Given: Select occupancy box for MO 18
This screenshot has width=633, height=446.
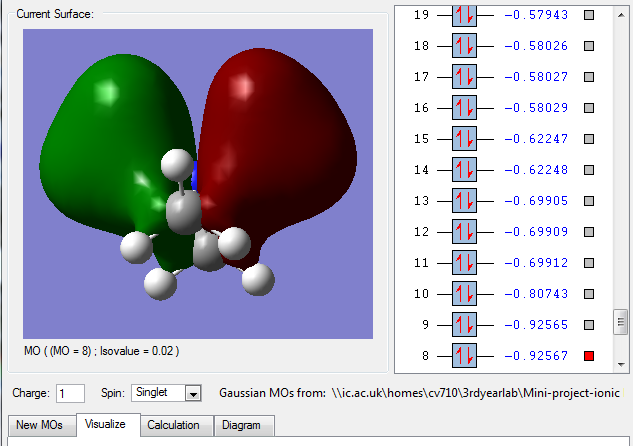Looking at the screenshot, I should click(464, 46).
